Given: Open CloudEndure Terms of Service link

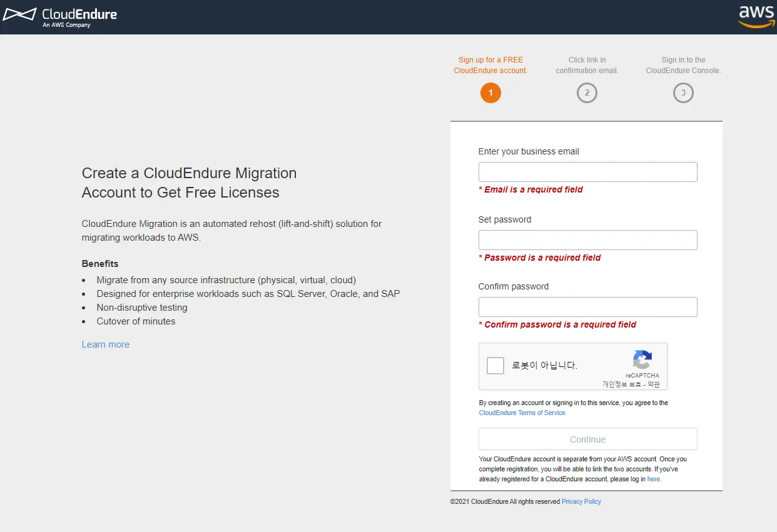Looking at the screenshot, I should (x=522, y=413).
